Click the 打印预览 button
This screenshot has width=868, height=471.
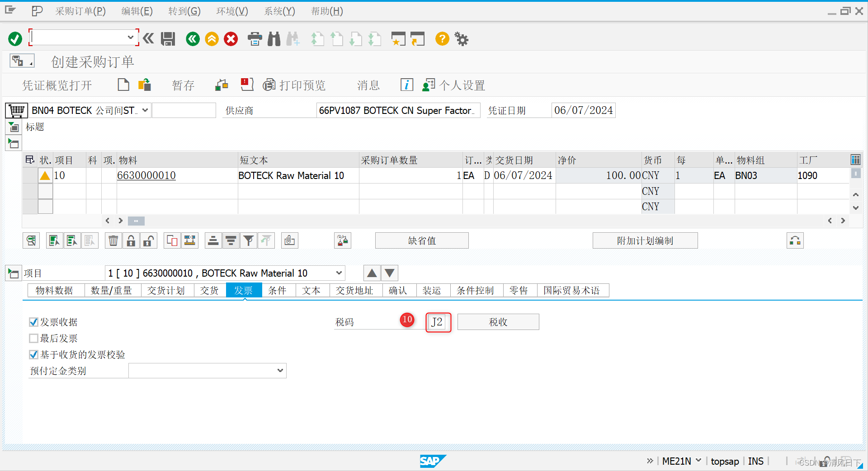pos(294,85)
